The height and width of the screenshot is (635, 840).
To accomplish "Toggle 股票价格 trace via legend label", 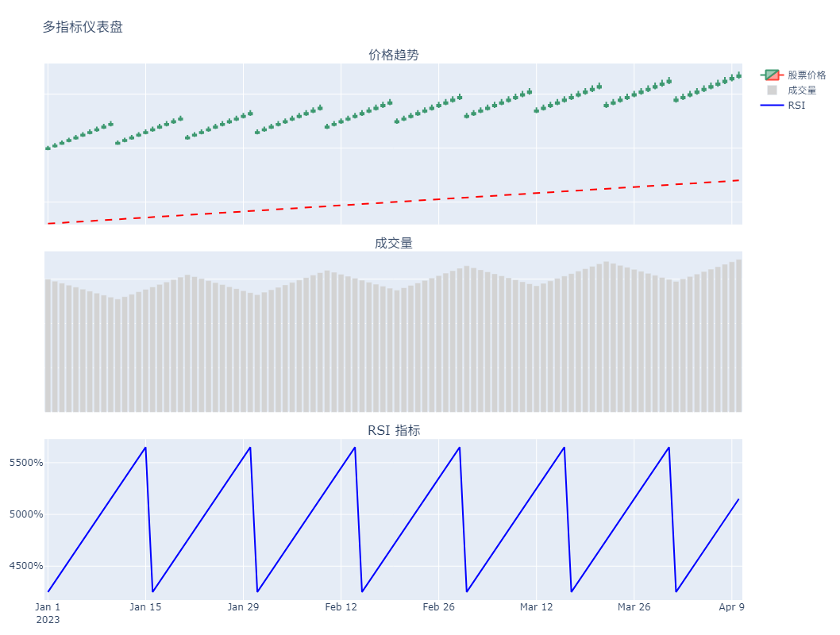I will (807, 75).
